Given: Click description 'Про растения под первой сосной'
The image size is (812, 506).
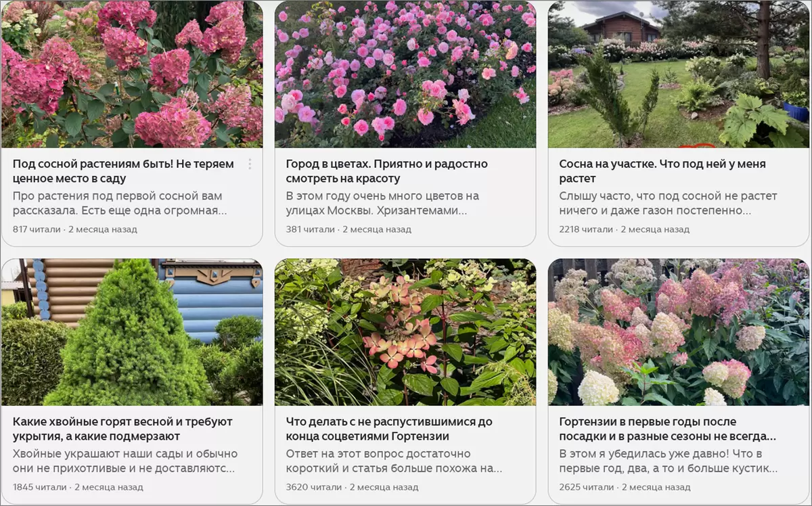Looking at the screenshot, I should [120, 204].
